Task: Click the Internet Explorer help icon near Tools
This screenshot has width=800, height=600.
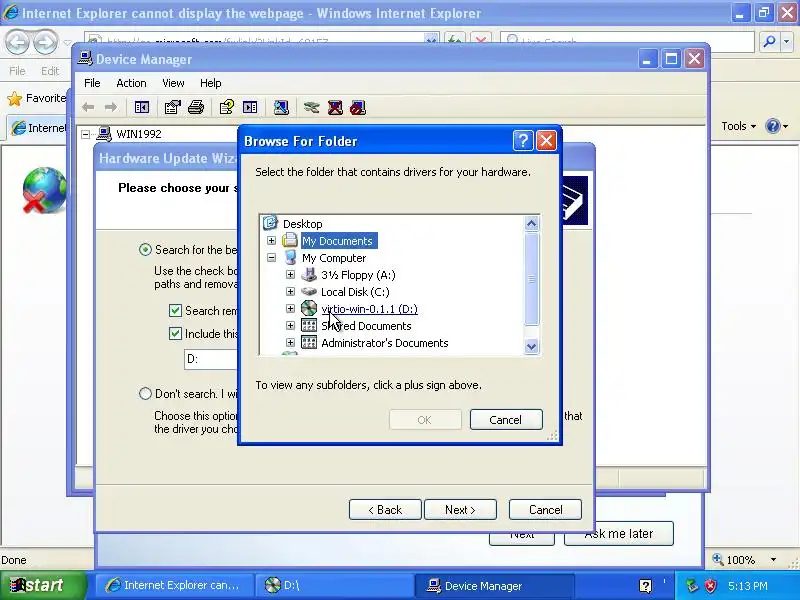Action: [772, 126]
